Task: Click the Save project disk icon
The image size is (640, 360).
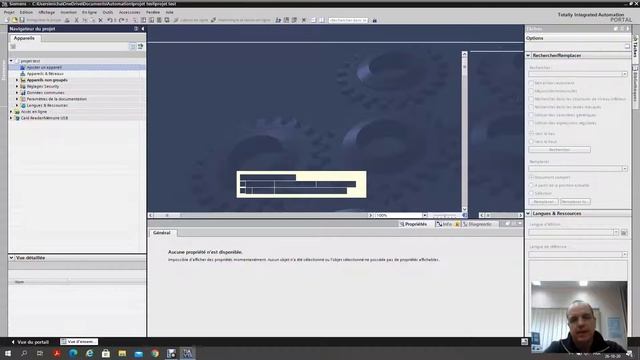Action: pos(22,20)
